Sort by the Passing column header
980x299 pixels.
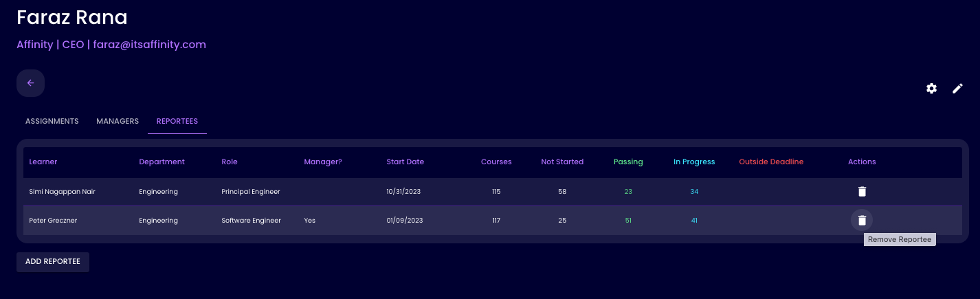(627, 162)
